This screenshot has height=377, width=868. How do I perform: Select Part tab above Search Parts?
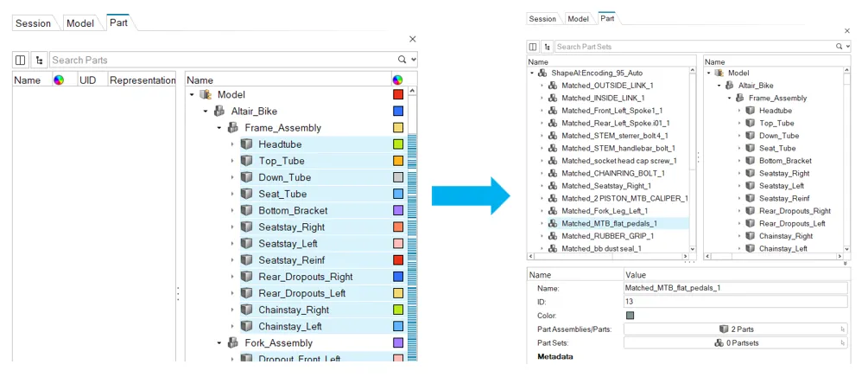(x=118, y=22)
